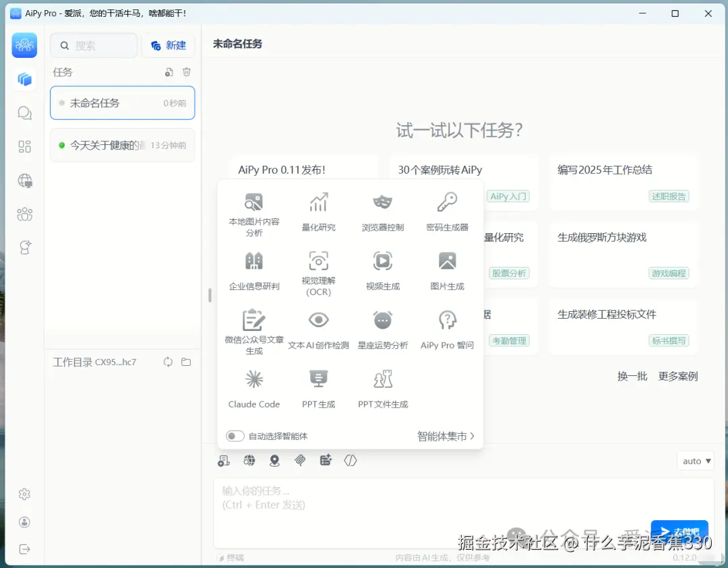Click the 股票分析 tag
728x568 pixels.
click(509, 274)
